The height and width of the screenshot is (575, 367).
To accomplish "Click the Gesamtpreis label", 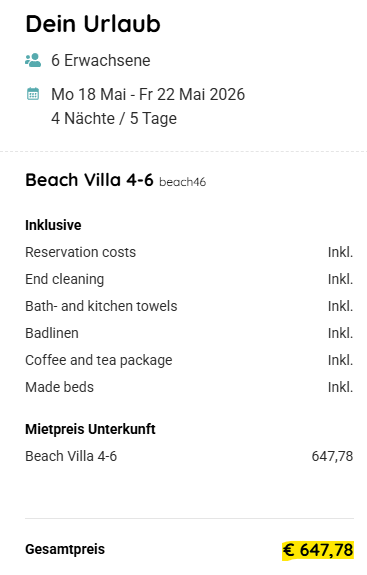I will pos(65,549).
